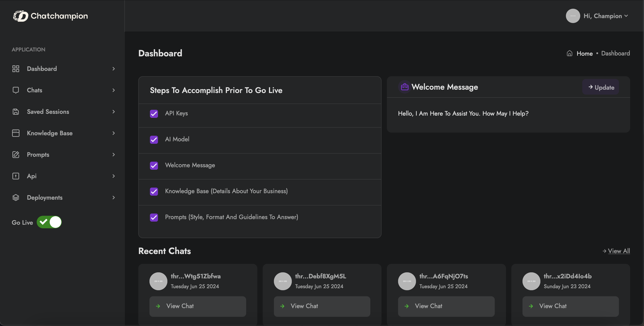This screenshot has height=326, width=644.
Task: Open the Home breadcrumb link
Action: 585,53
